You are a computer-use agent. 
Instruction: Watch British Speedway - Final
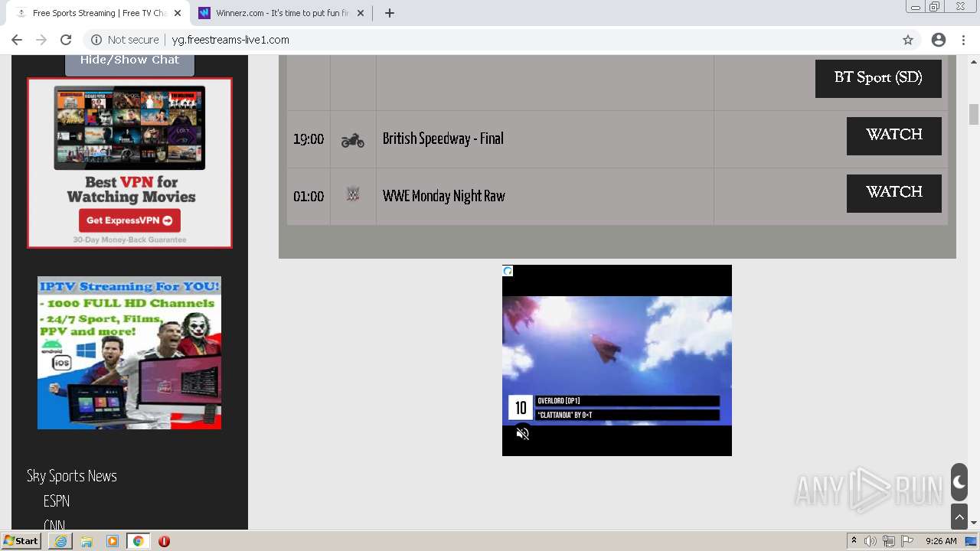coord(893,135)
